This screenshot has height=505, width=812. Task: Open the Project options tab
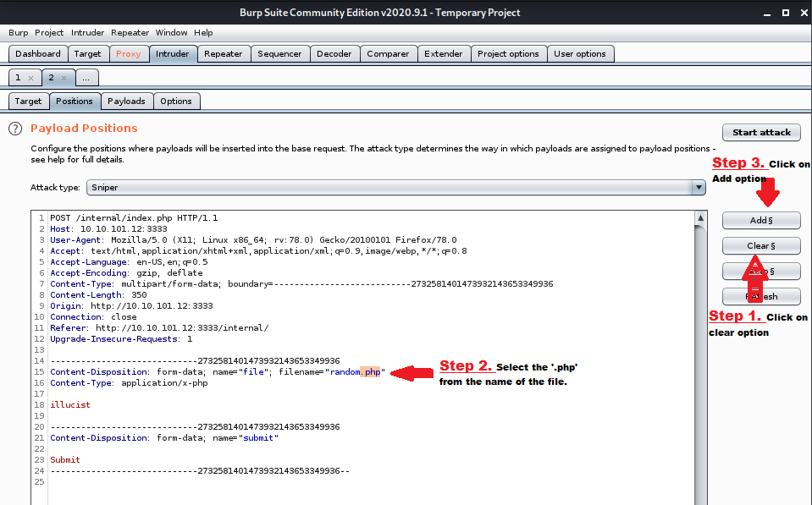pos(508,54)
